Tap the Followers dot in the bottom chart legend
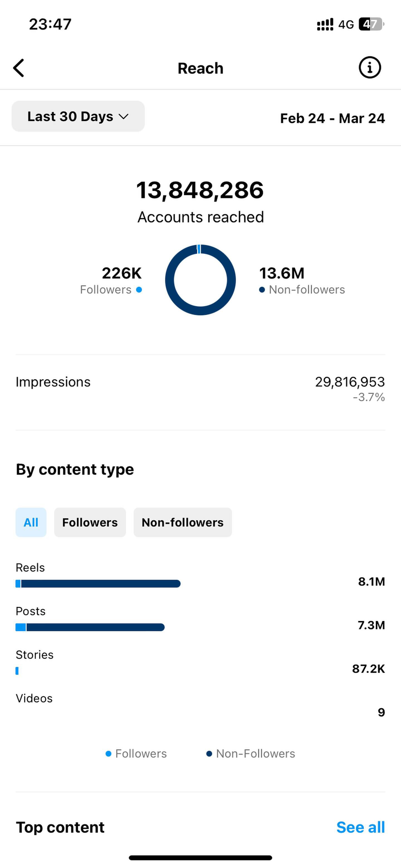The width and height of the screenshot is (401, 868). tap(109, 754)
